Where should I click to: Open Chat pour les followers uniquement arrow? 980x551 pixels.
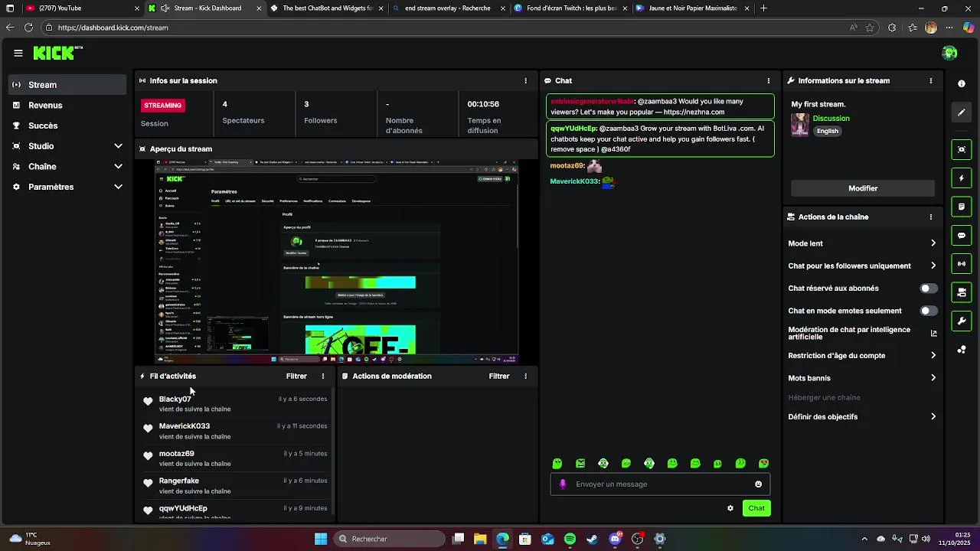point(933,266)
